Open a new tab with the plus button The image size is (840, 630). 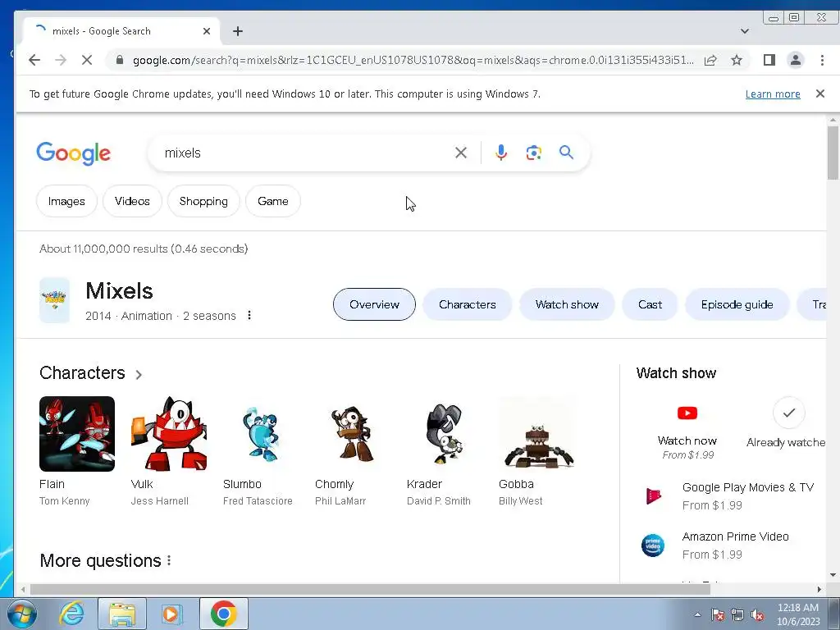coord(238,31)
